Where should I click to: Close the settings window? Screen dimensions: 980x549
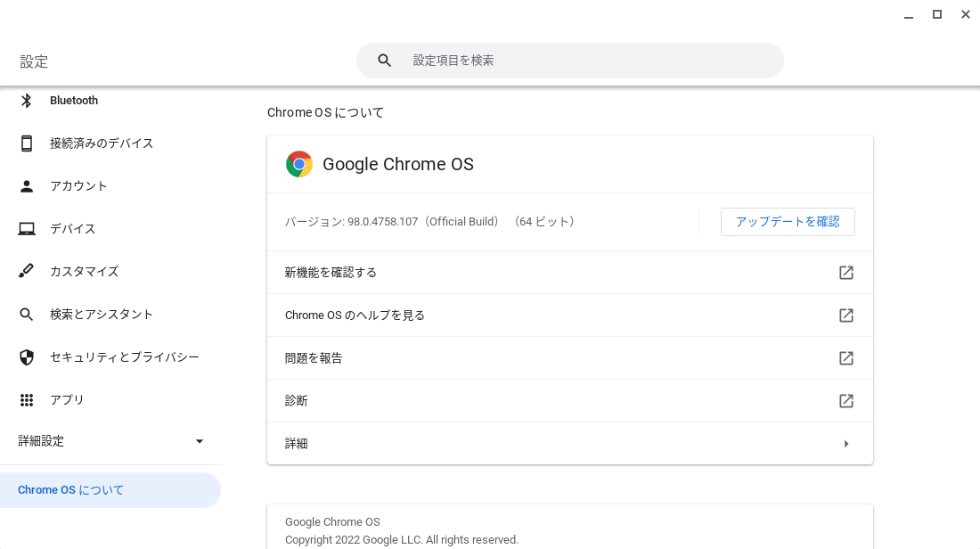966,14
